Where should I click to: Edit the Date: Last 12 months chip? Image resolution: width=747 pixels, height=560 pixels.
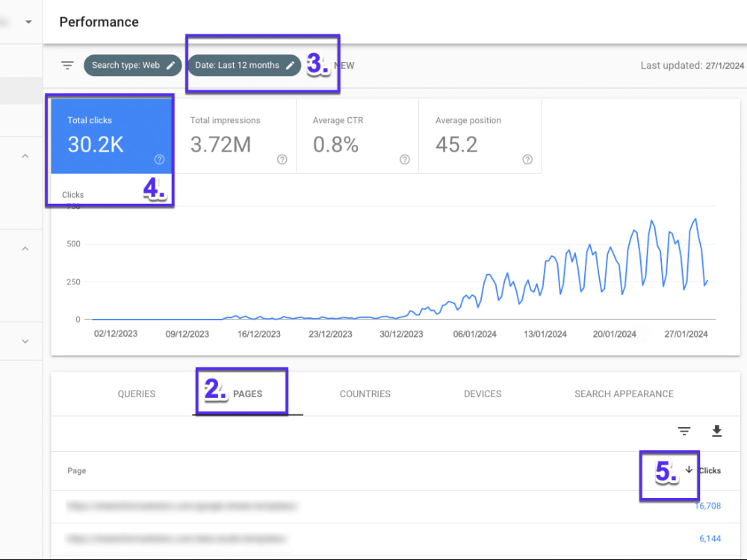(244, 65)
